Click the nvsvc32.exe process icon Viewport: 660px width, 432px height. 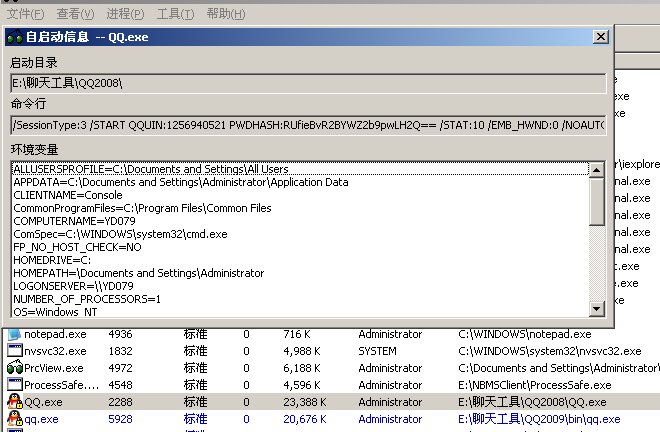click(14, 351)
